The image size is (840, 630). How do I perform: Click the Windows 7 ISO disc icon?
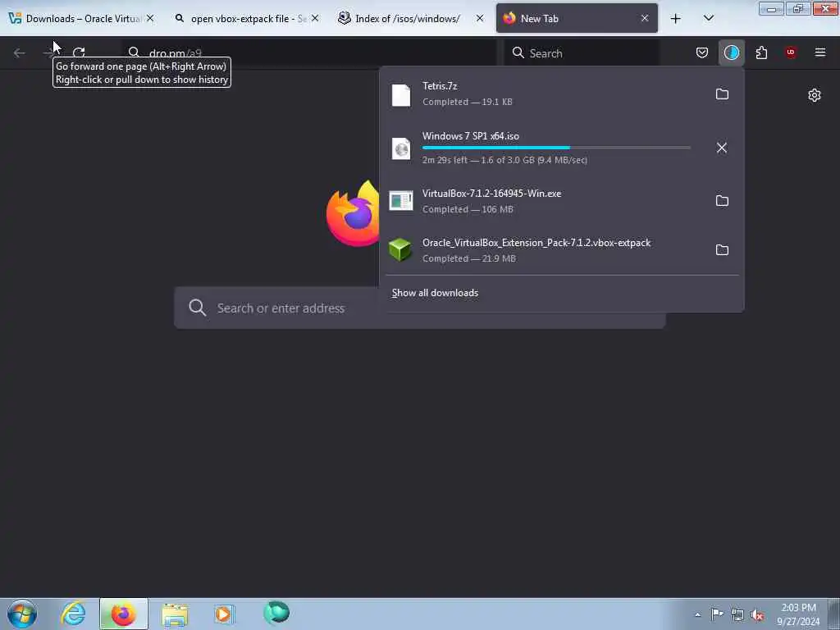tap(400, 148)
